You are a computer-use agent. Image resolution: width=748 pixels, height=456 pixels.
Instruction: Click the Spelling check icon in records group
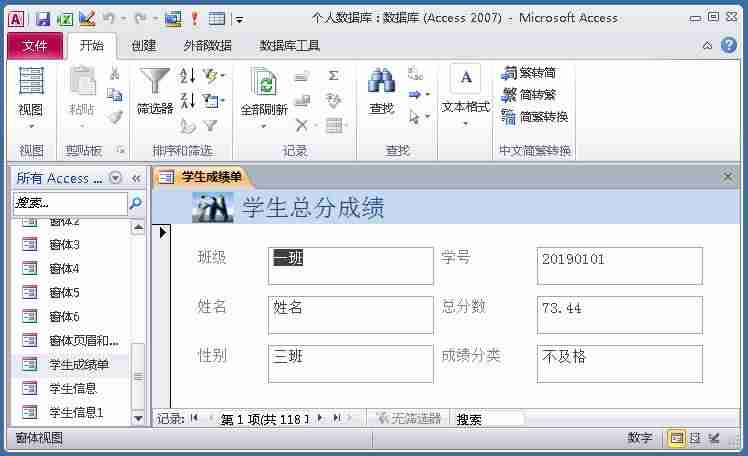pos(333,100)
